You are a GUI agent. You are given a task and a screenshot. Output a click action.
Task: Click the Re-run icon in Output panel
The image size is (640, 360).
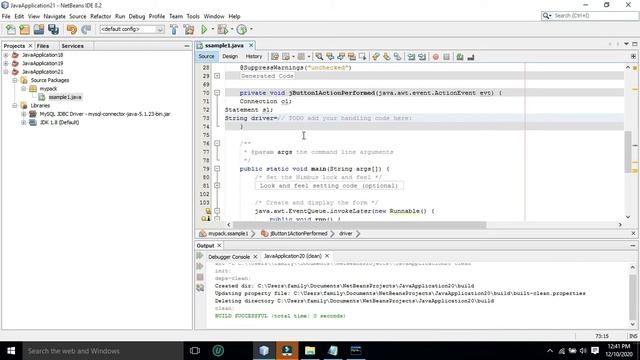tap(200, 256)
